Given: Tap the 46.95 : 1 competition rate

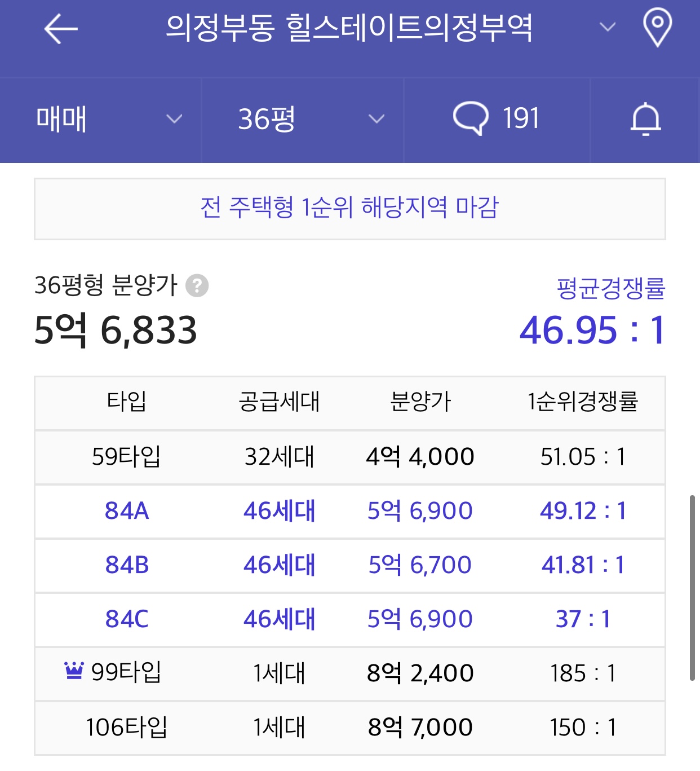Looking at the screenshot, I should tap(592, 330).
